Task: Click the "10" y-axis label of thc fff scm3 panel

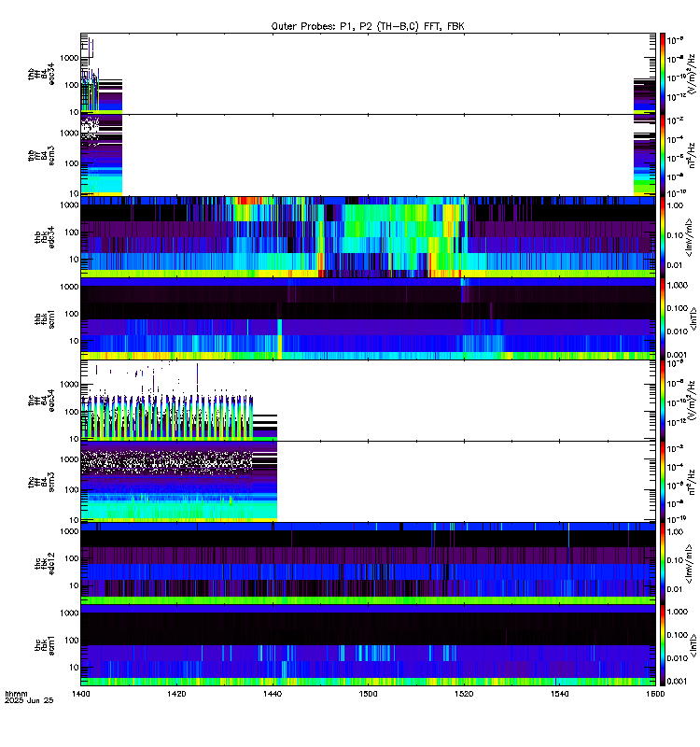Action: [x=75, y=520]
